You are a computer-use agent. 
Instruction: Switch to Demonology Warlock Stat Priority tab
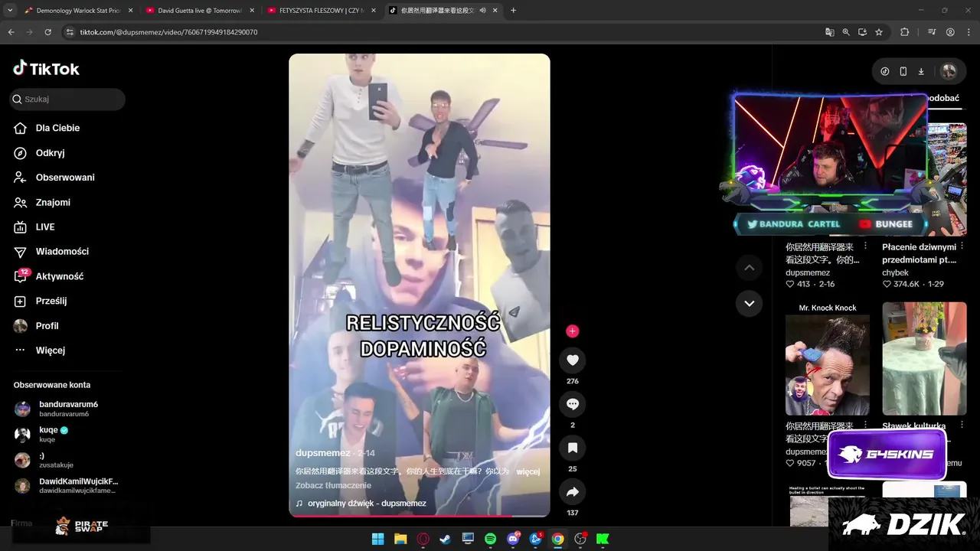click(x=77, y=11)
